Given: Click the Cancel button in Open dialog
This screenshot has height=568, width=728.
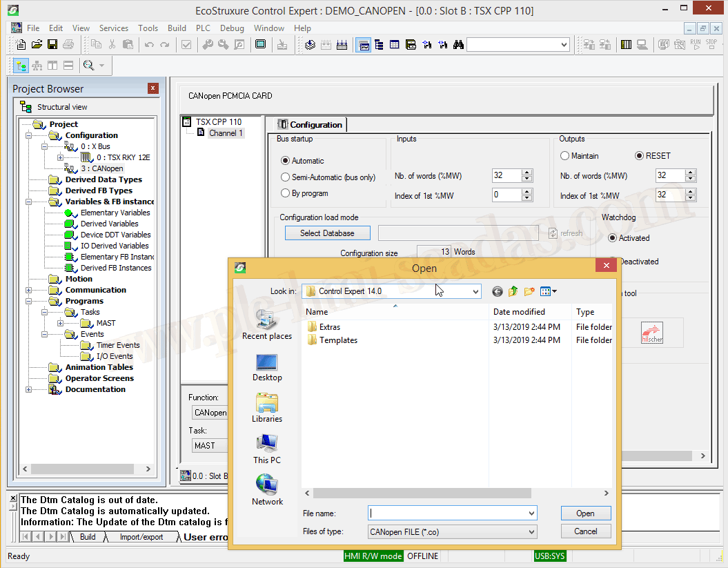Looking at the screenshot, I should click(x=585, y=531).
